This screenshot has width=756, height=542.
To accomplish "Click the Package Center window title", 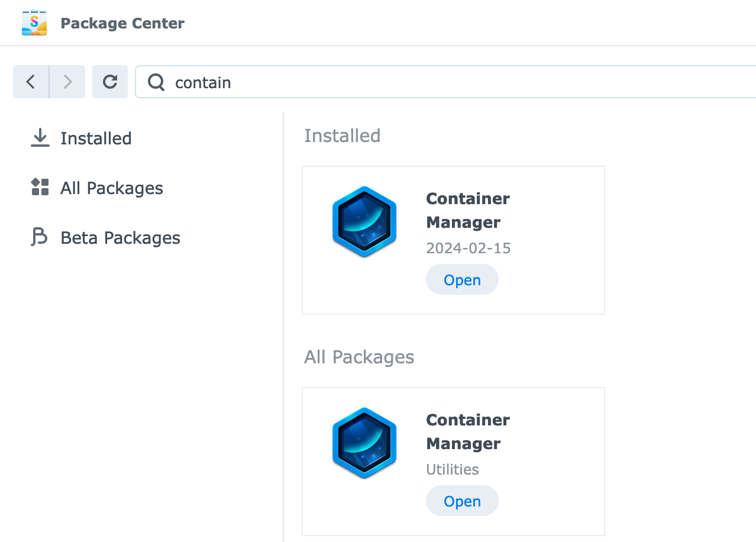I will coord(122,23).
